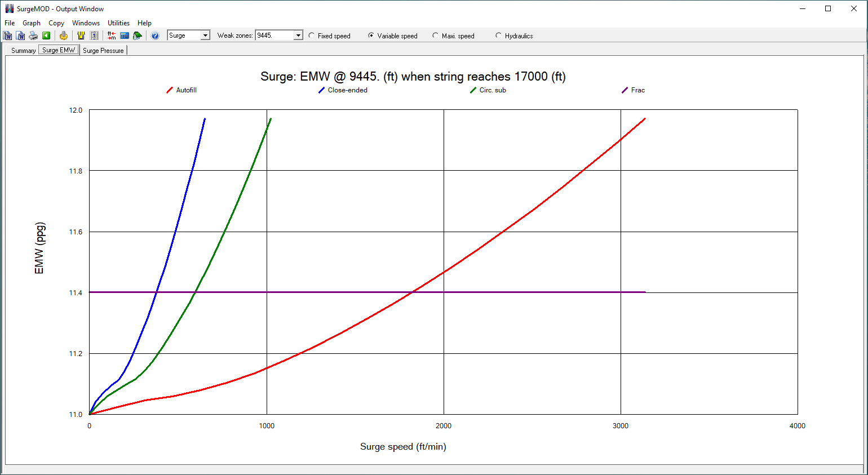This screenshot has width=868, height=475.
Task: Click the Autofill red legend marker
Action: (x=169, y=90)
